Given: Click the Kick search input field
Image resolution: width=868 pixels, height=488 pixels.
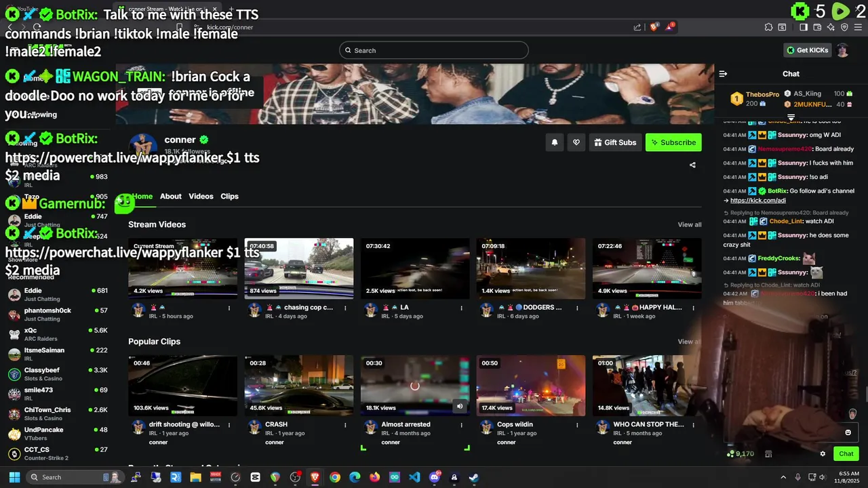Looking at the screenshot, I should (x=434, y=50).
